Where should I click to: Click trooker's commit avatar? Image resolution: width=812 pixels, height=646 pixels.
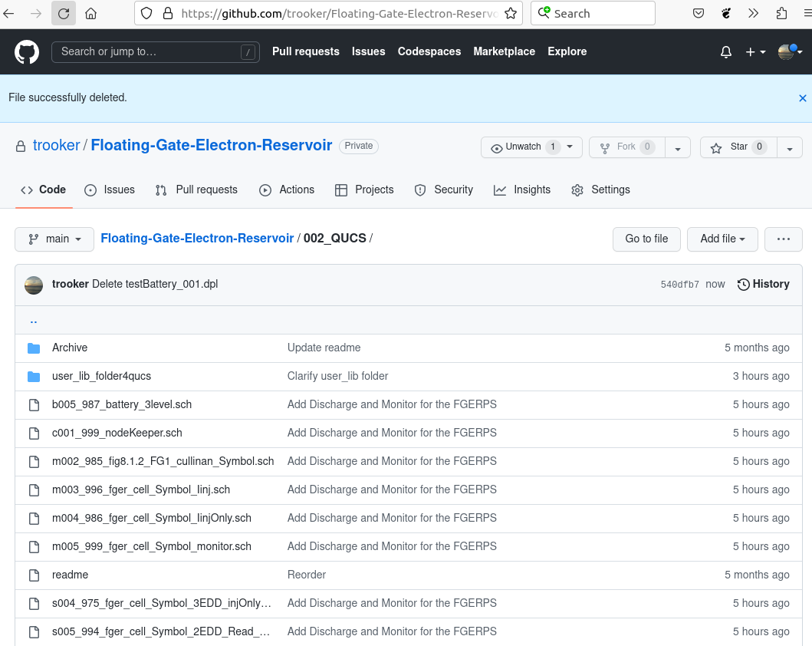coord(34,285)
